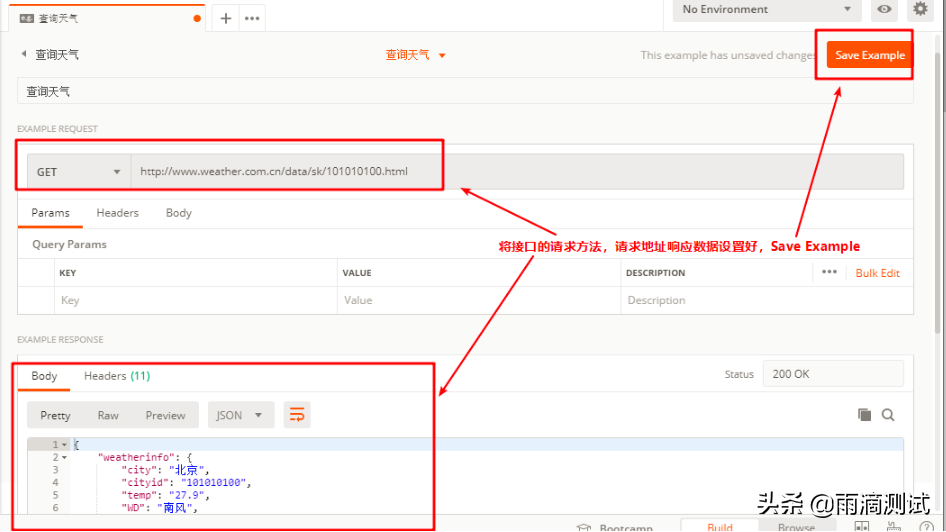
Task: Open query params column options ellipsis
Action: coord(829,272)
